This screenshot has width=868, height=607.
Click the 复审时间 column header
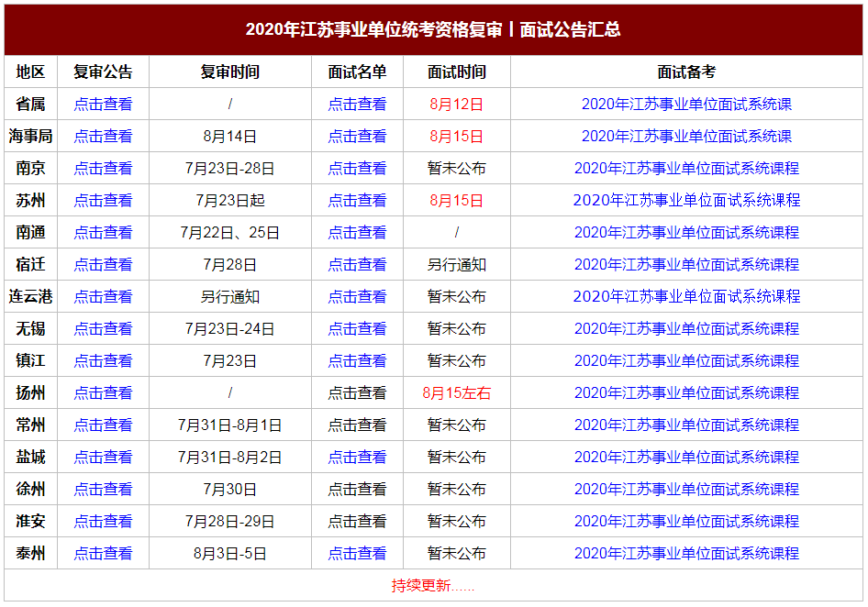[229, 72]
